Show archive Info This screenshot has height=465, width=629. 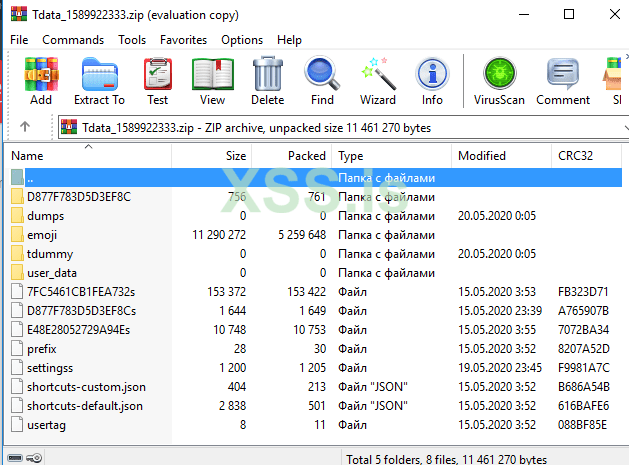432,74
